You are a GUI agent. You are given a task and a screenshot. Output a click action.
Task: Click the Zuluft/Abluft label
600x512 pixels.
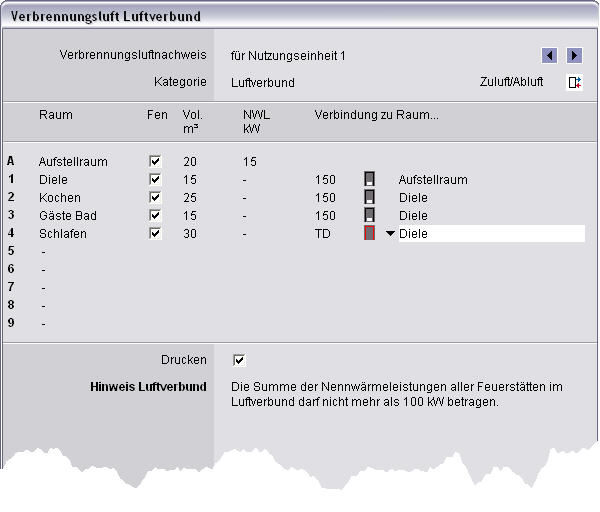[512, 82]
